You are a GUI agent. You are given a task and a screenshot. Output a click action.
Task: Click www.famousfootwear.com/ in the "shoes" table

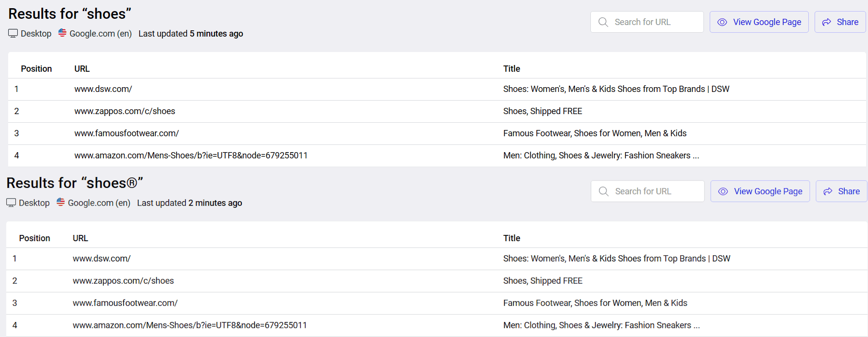[x=127, y=133]
